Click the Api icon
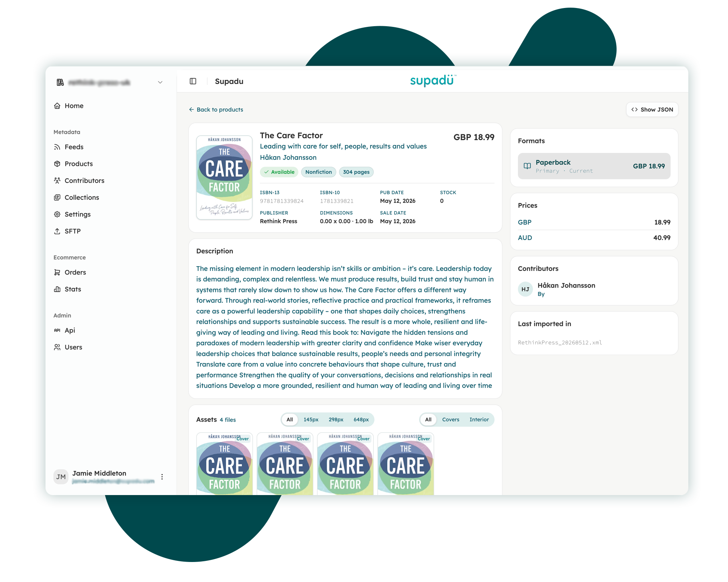This screenshot has width=728, height=582. tap(57, 330)
